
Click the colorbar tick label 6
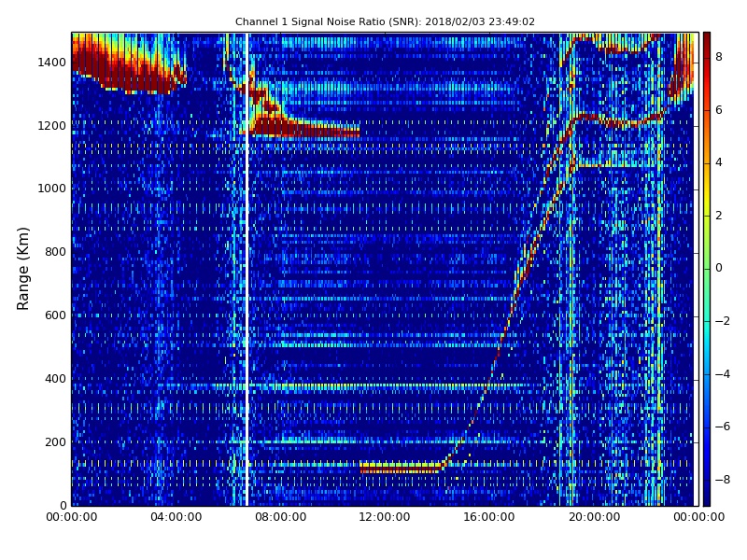pyautogui.click(x=718, y=110)
